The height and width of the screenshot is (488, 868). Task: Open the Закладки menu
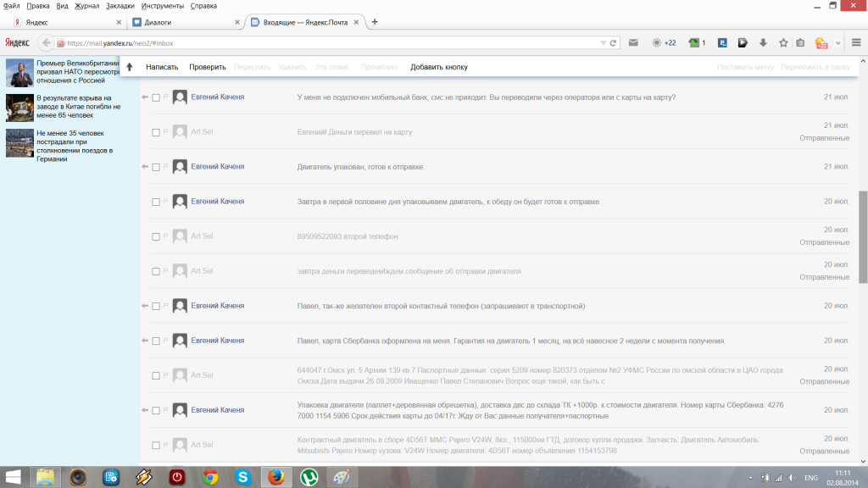pos(120,6)
